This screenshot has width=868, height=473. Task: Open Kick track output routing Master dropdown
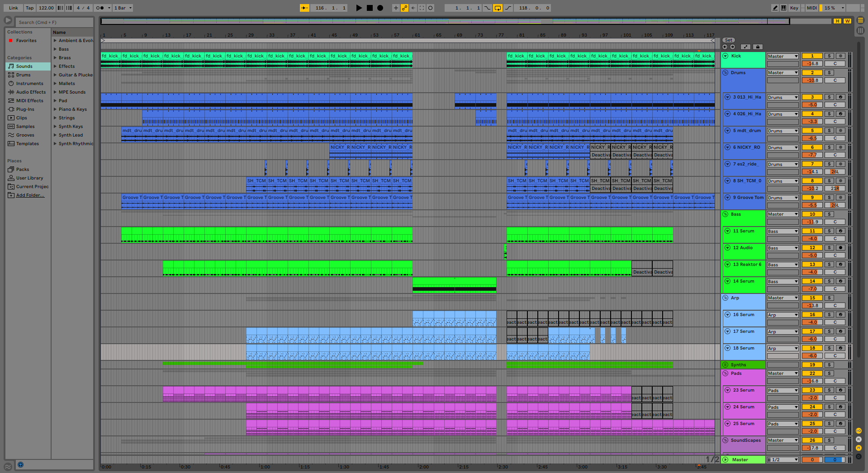pos(783,56)
